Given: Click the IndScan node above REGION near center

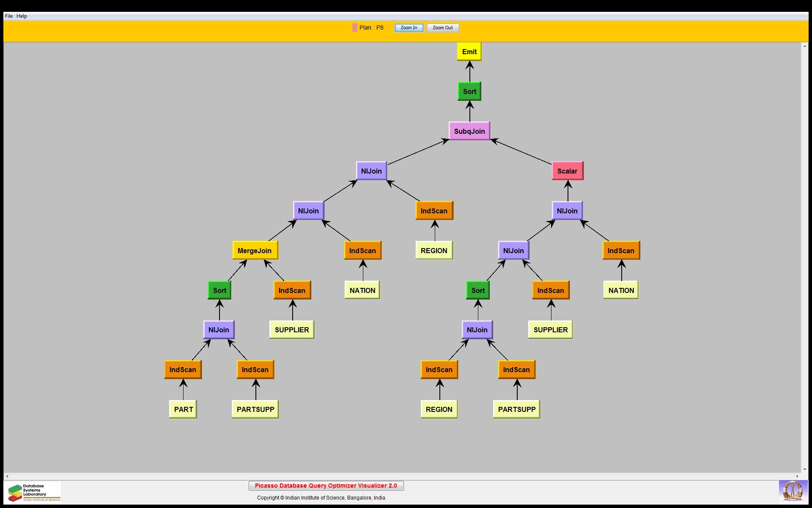Looking at the screenshot, I should (x=434, y=211).
